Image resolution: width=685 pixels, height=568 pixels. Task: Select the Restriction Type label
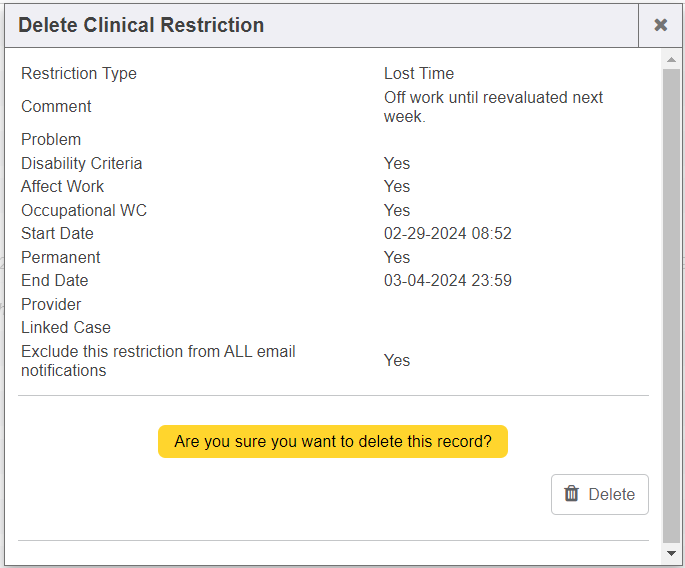pos(79,73)
